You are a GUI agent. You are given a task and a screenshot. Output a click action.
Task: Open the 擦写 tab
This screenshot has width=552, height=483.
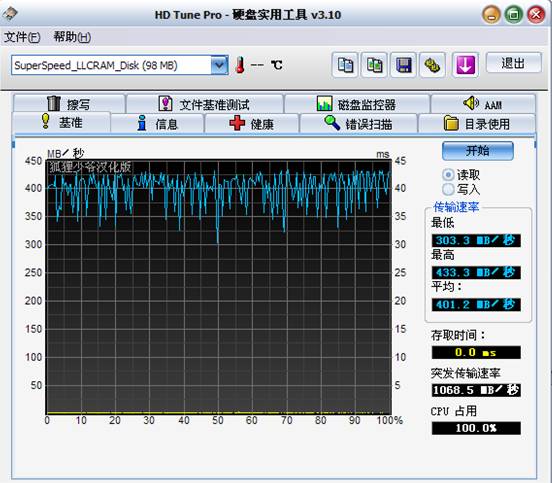click(x=69, y=104)
